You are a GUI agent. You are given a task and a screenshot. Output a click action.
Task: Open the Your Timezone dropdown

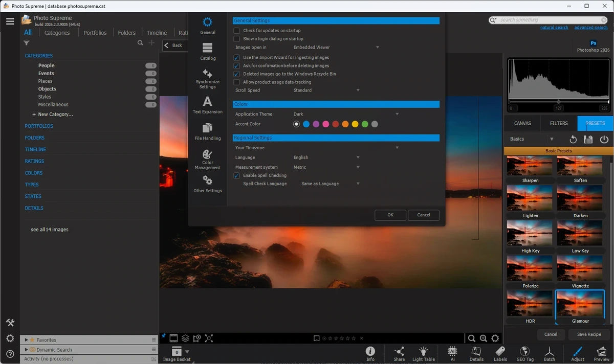346,148
